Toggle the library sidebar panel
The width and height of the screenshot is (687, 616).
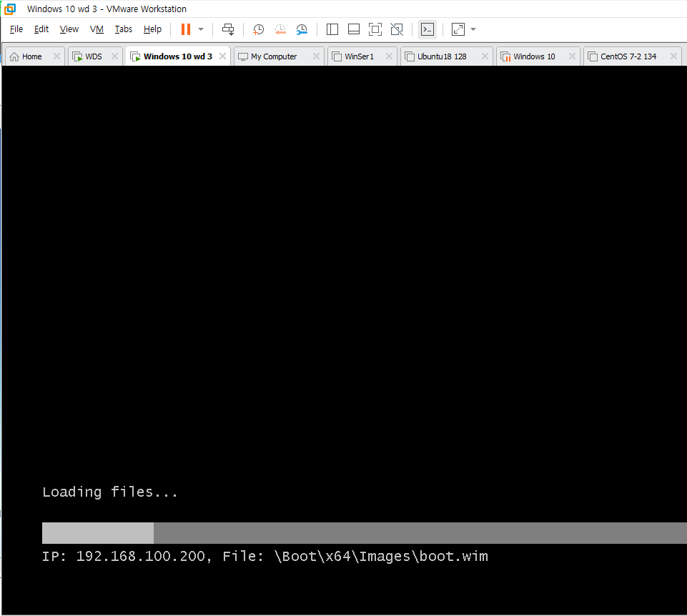point(332,29)
